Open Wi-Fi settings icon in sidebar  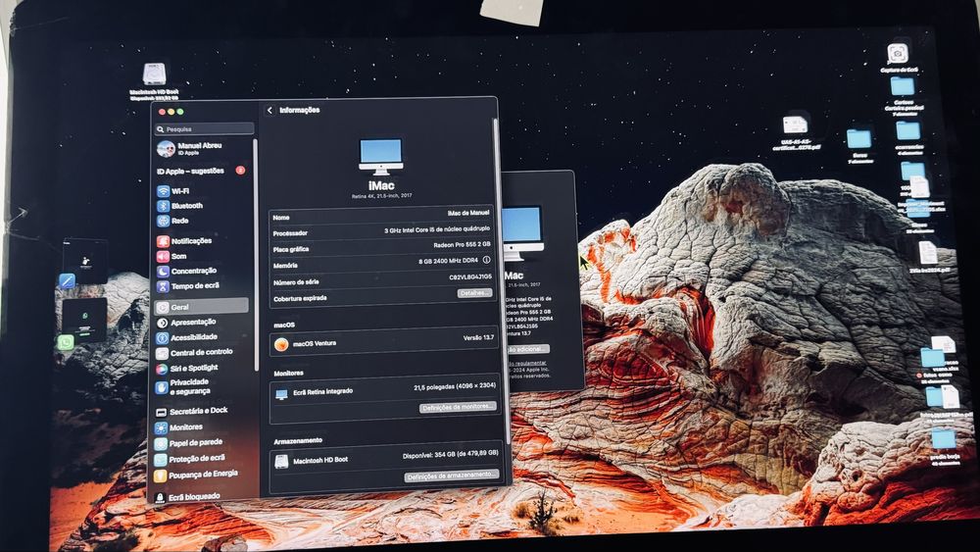163,190
